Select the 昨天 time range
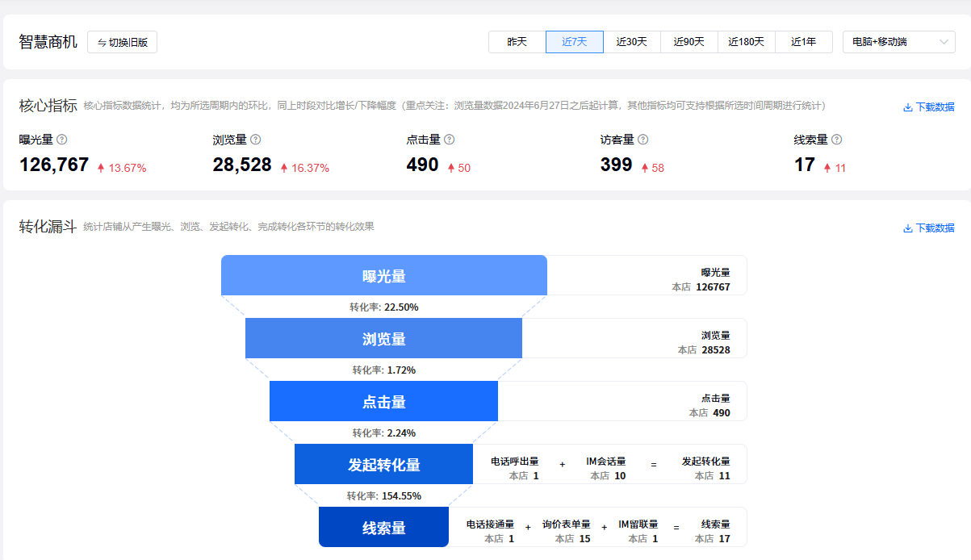Image resolution: width=971 pixels, height=560 pixels. (517, 42)
